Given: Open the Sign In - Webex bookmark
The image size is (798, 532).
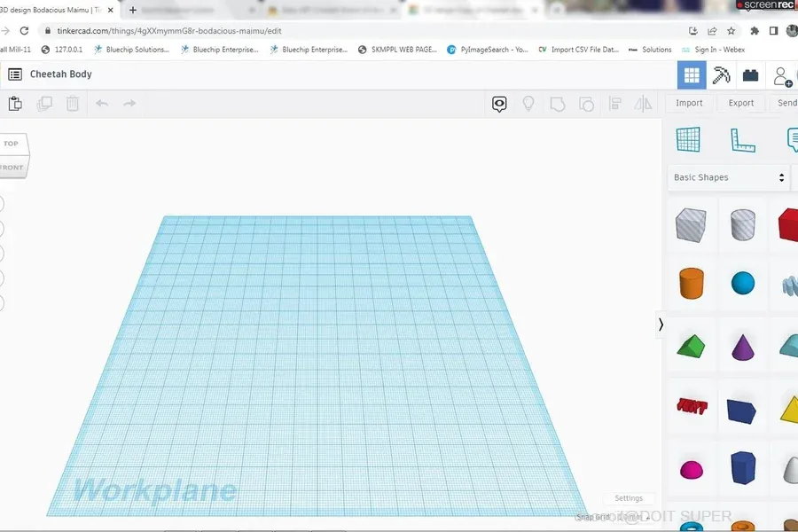Looking at the screenshot, I should pyautogui.click(x=714, y=50).
